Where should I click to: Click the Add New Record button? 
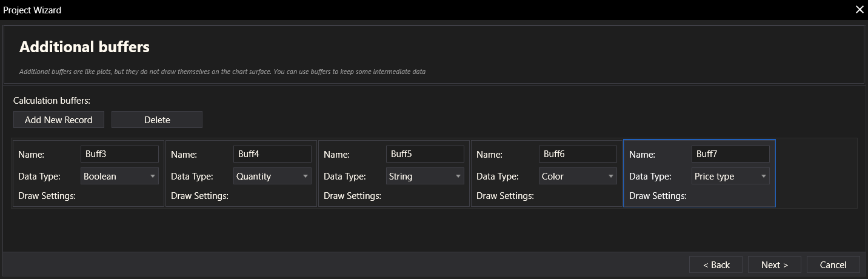[59, 119]
